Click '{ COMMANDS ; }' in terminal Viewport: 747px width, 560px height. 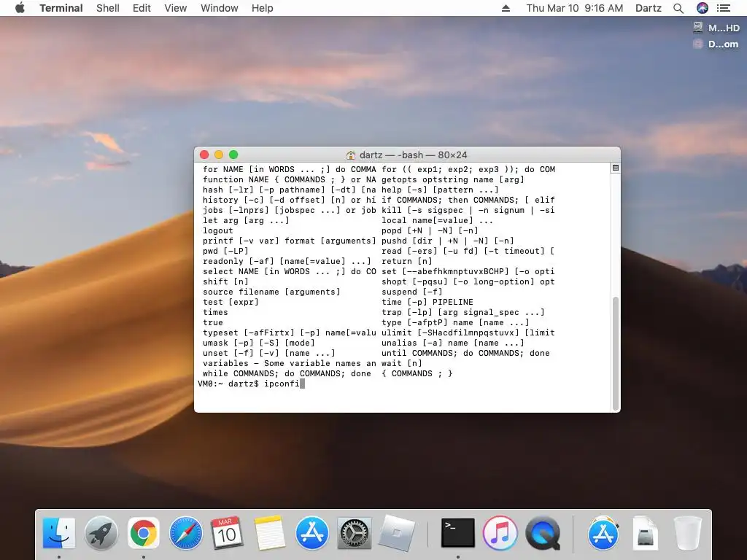tap(417, 374)
